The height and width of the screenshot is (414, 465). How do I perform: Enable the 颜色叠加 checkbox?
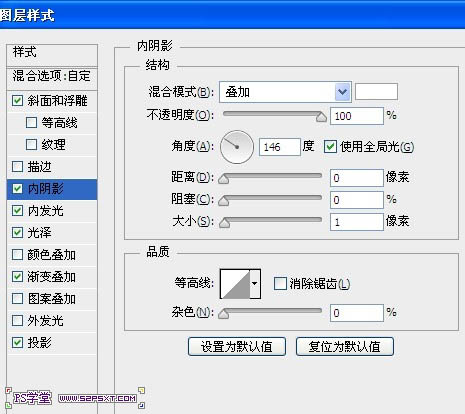click(17, 255)
